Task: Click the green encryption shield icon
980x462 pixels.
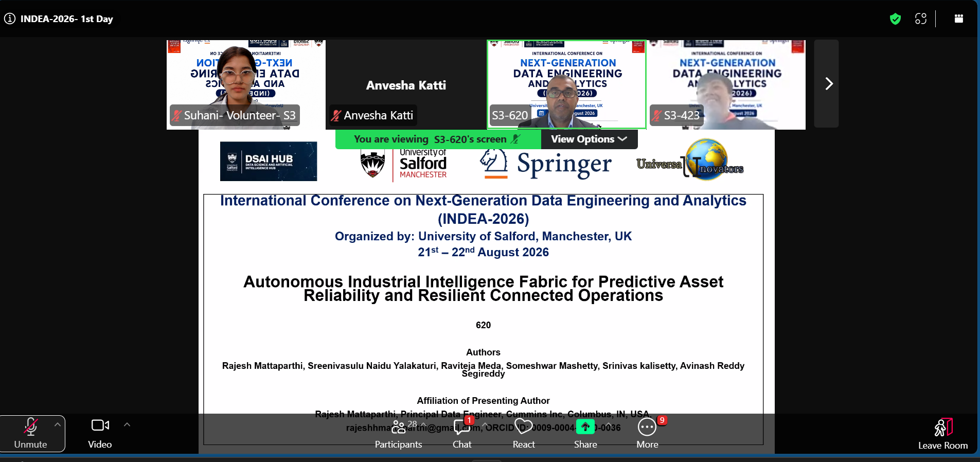Action: tap(895, 19)
